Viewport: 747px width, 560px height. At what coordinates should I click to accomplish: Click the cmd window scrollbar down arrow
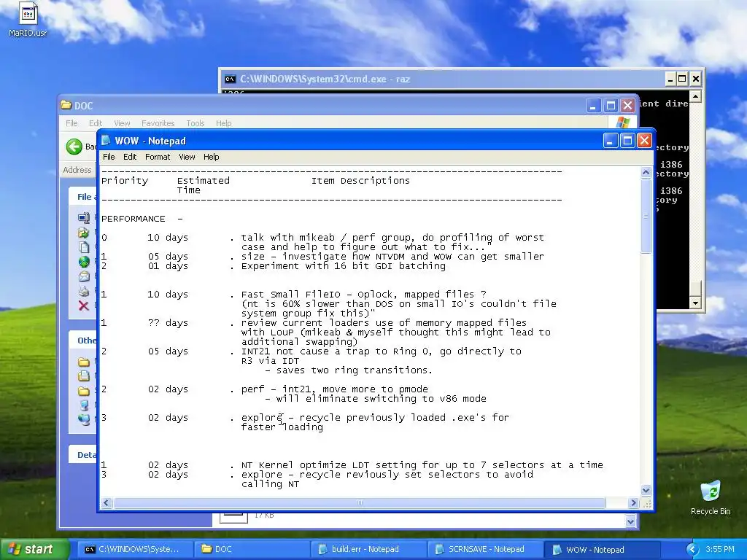click(x=695, y=303)
